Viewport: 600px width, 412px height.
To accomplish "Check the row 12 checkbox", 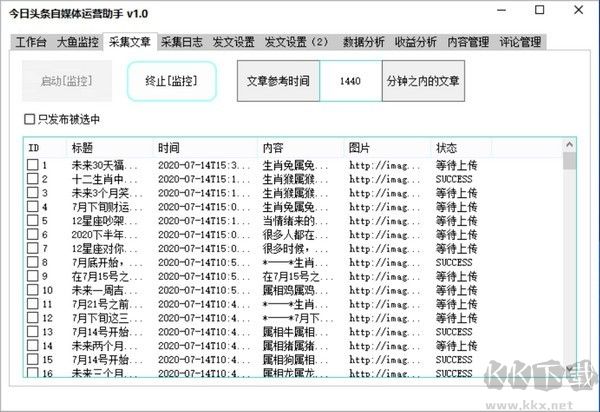I will point(33,318).
